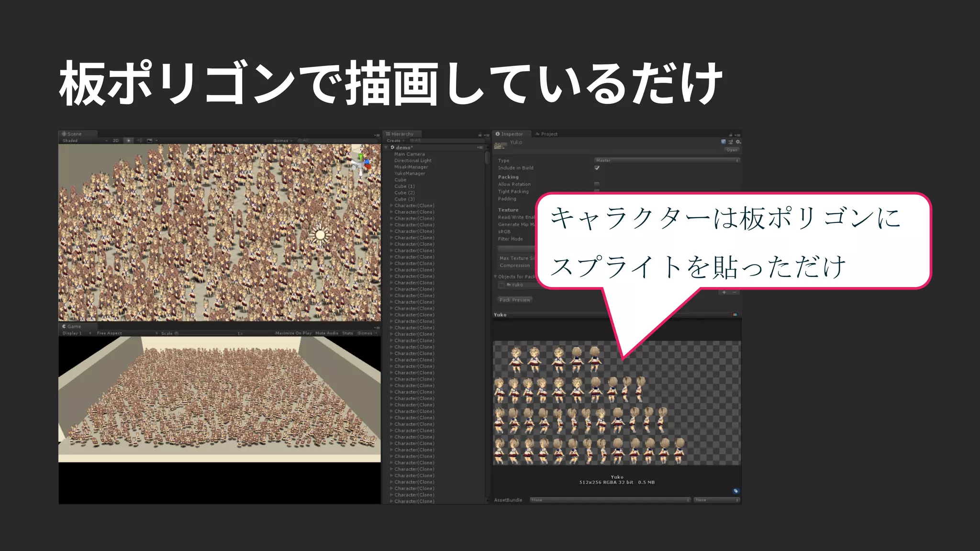Click Pack Preview button
This screenshot has width=980, height=551.
[515, 300]
